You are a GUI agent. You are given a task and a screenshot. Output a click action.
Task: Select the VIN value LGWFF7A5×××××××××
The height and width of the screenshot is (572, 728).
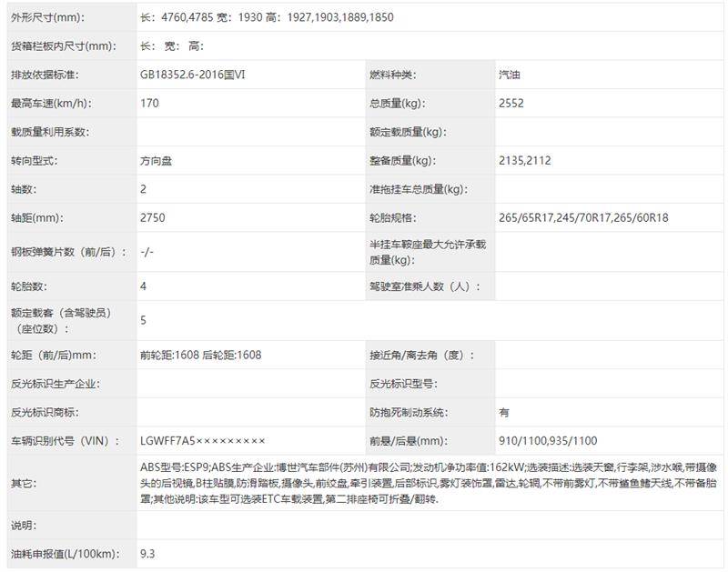tap(202, 441)
